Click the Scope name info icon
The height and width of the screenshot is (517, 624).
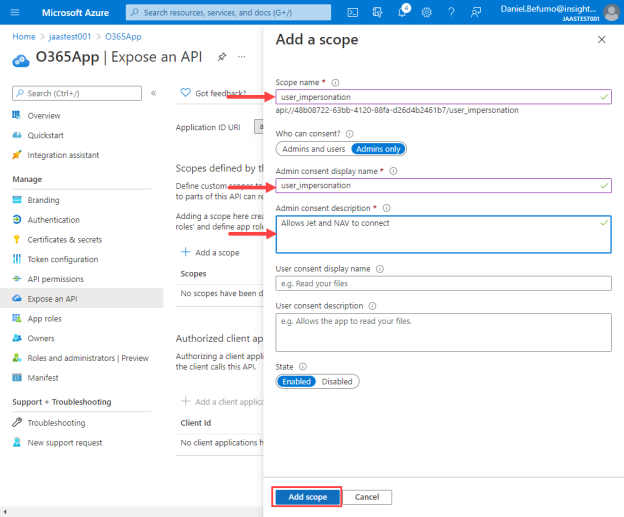335,83
